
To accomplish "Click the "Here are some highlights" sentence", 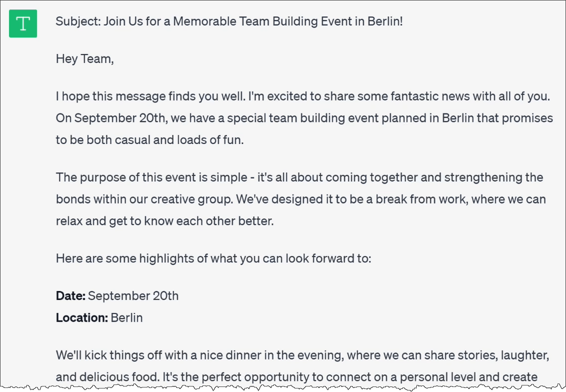I will click(x=213, y=258).
